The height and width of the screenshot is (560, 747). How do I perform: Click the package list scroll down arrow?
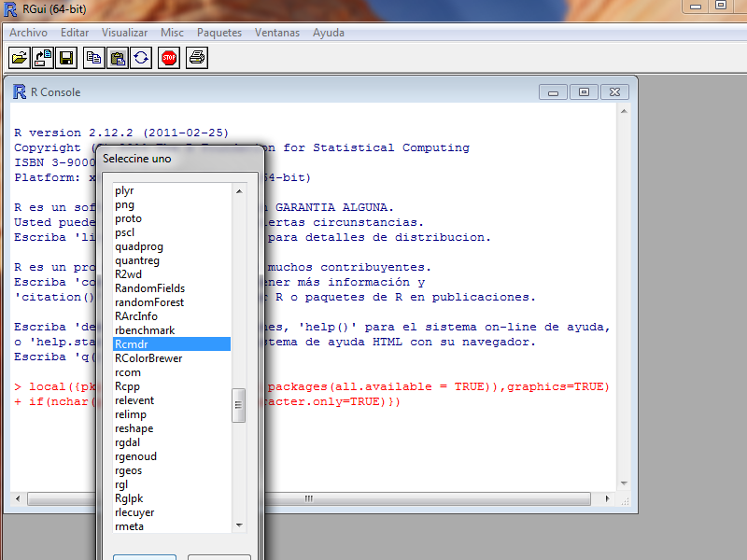pos(239,525)
